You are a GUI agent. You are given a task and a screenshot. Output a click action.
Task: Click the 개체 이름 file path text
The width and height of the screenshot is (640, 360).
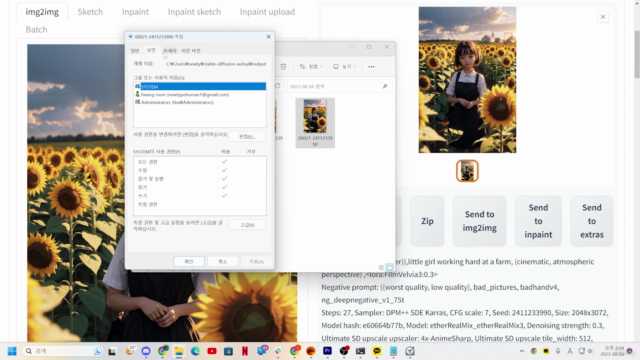tap(216, 64)
